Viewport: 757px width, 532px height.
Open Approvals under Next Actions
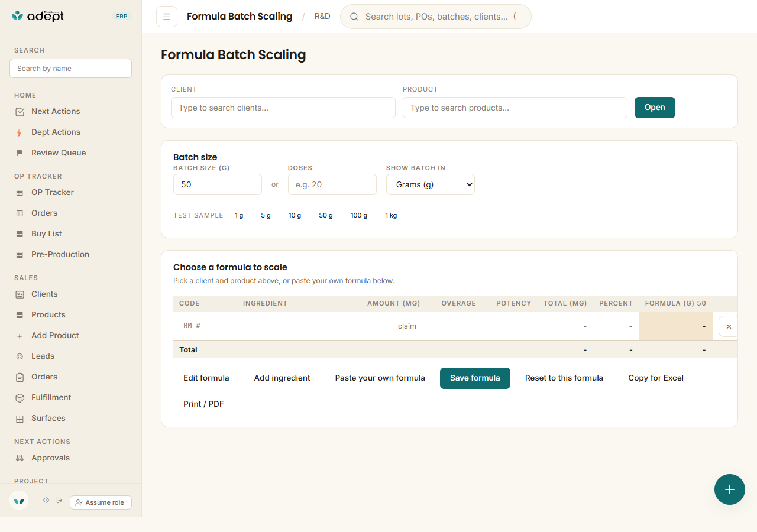pos(50,458)
